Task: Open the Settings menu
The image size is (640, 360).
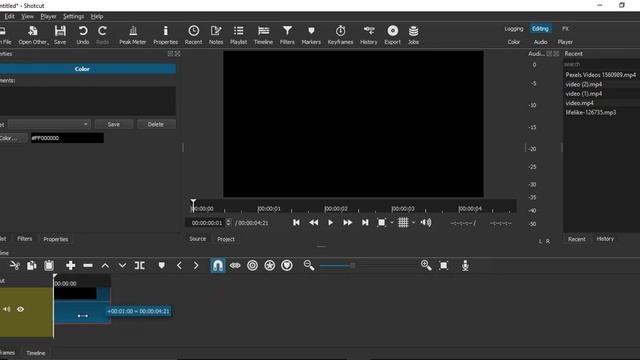Action: (x=73, y=16)
